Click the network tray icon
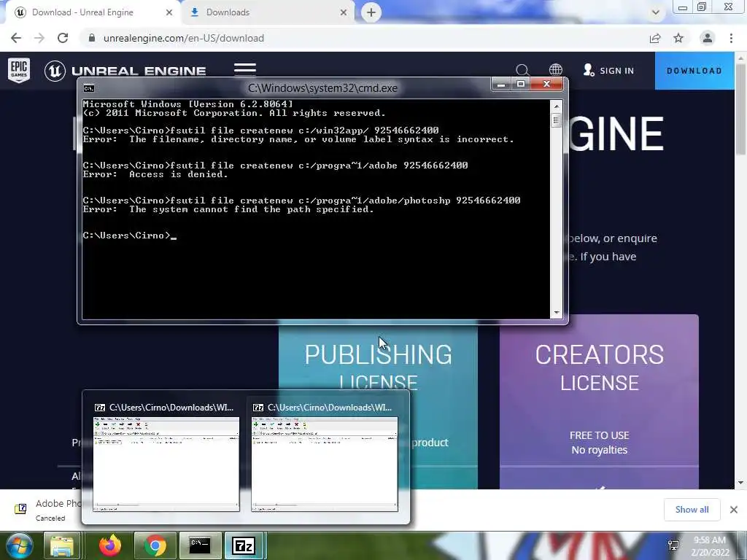 (673, 545)
